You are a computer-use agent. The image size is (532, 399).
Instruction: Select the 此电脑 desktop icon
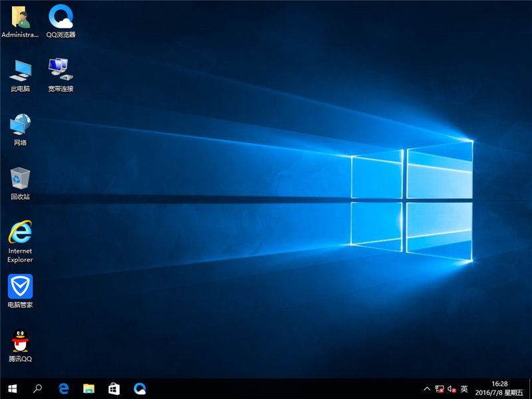click(x=21, y=75)
